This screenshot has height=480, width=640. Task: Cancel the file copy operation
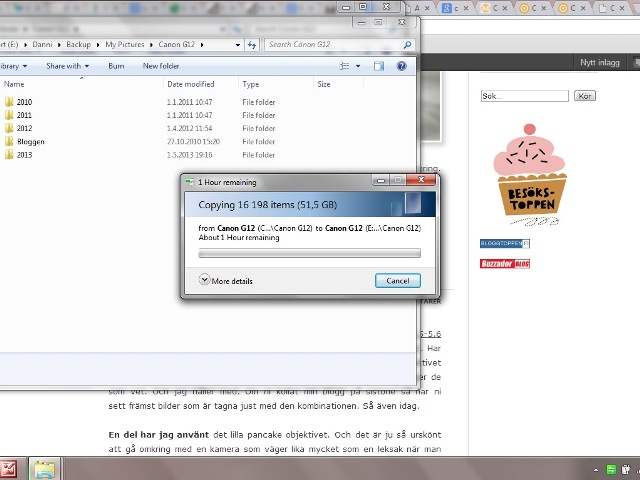(397, 281)
